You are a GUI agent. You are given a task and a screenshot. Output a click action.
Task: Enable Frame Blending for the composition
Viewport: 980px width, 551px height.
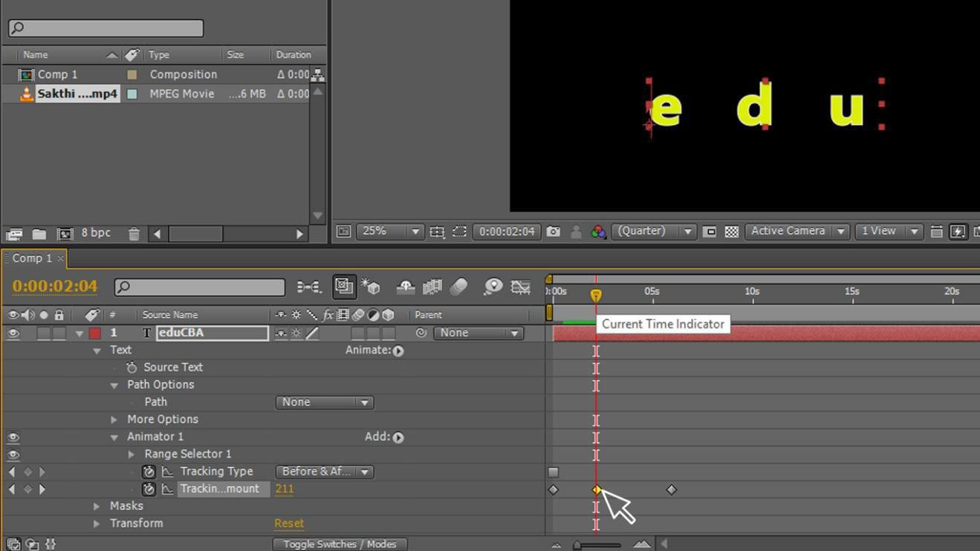432,287
